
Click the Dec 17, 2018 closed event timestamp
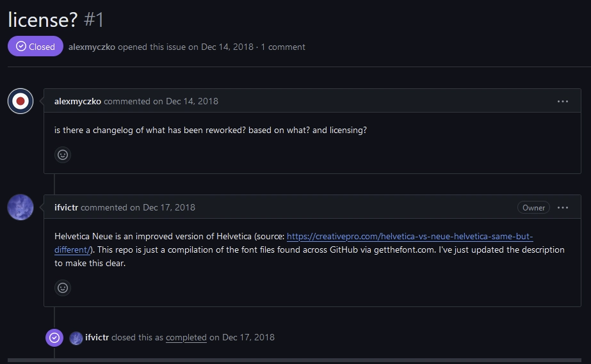click(x=248, y=337)
